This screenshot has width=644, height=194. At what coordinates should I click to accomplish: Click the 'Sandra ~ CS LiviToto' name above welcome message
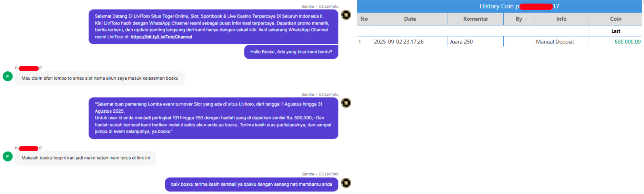click(320, 7)
